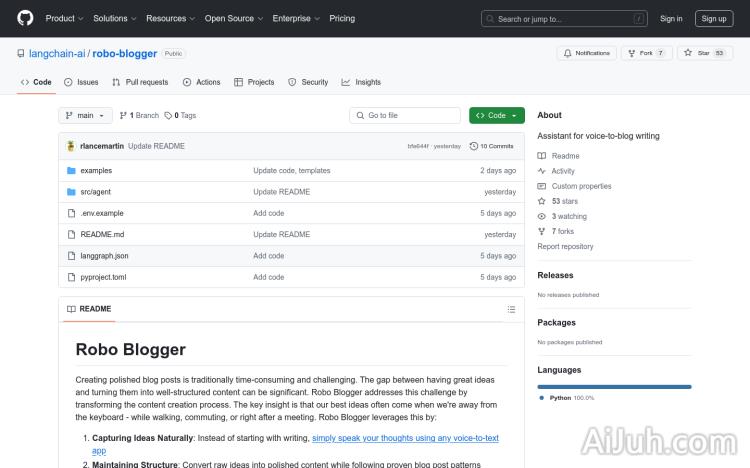This screenshot has height=468, width=750.
Task: Open the 10 Commits history
Action: 493,146
